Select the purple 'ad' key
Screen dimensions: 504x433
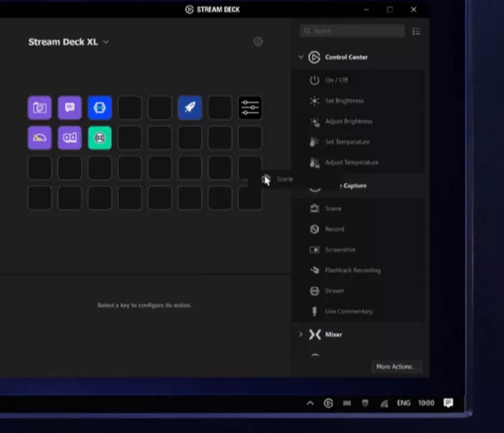coord(70,138)
